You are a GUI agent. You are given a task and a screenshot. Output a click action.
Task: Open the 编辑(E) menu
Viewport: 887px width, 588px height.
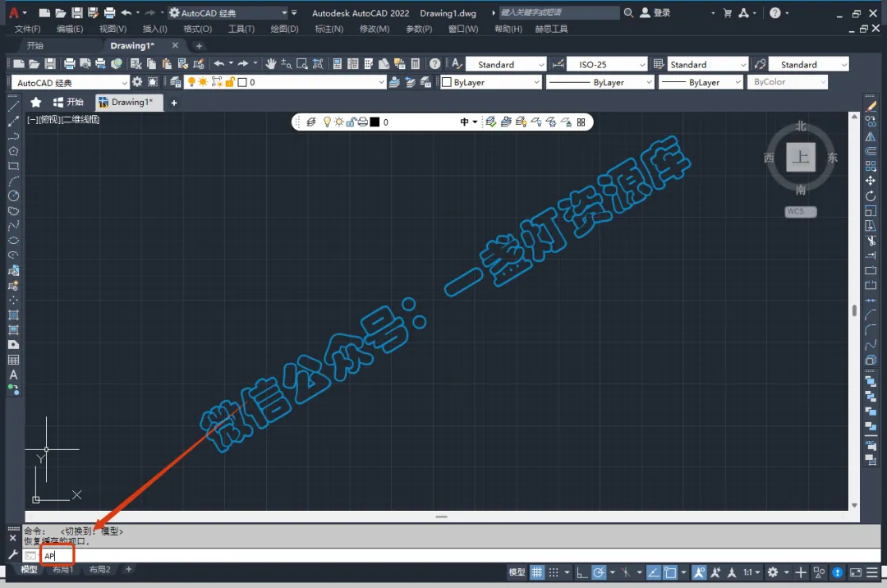(70, 29)
